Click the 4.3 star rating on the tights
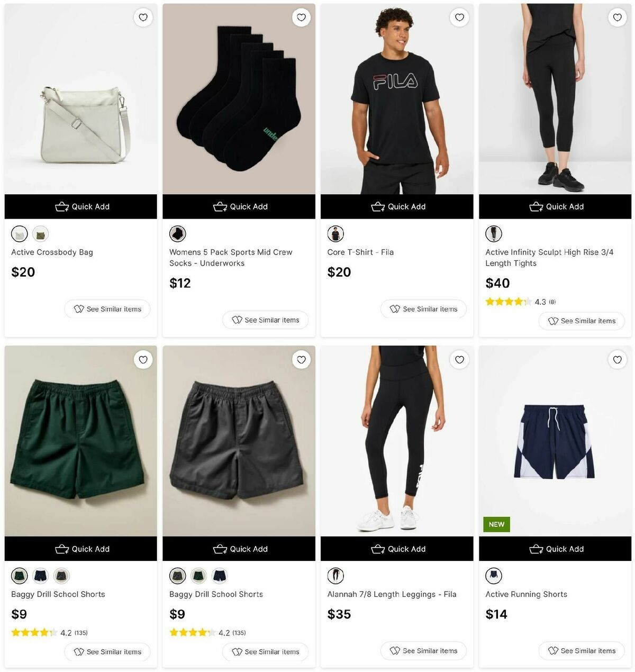Viewport: 635px width, 672px height. (519, 302)
